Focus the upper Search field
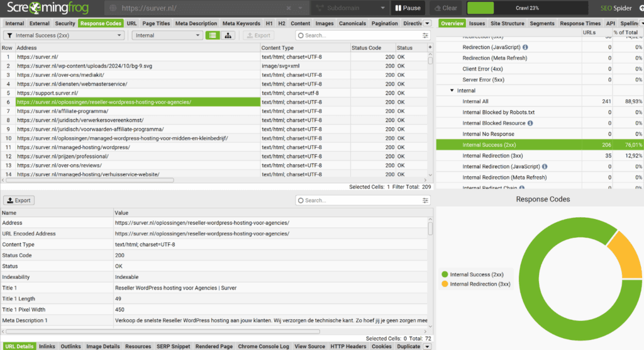This screenshot has width=644, height=350. point(362,35)
